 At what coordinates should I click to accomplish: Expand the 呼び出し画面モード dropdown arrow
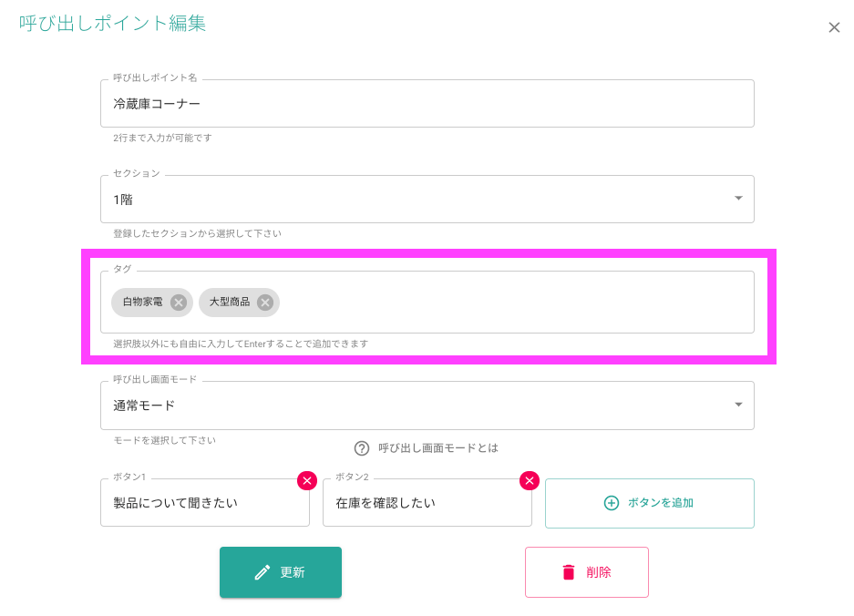(738, 405)
